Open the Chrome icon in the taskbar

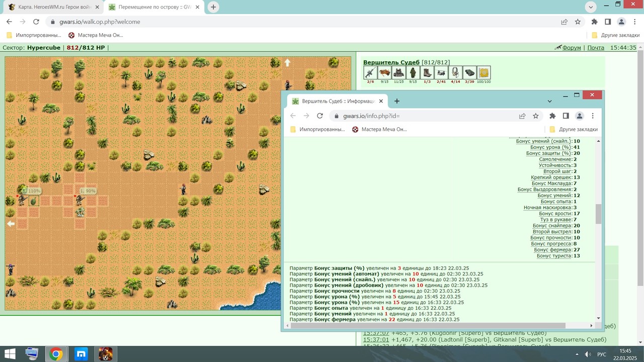(56, 354)
